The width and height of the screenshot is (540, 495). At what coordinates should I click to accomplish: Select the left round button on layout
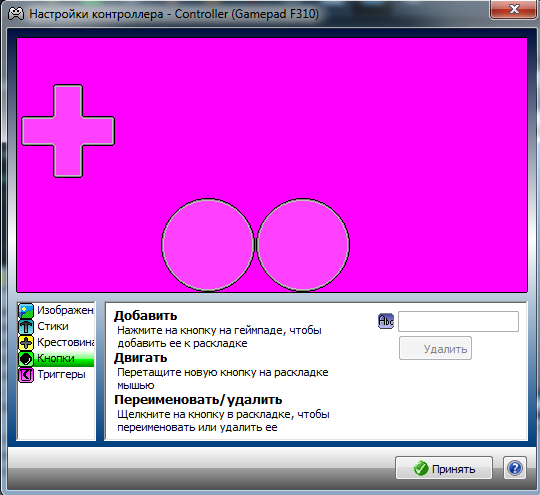(208, 245)
